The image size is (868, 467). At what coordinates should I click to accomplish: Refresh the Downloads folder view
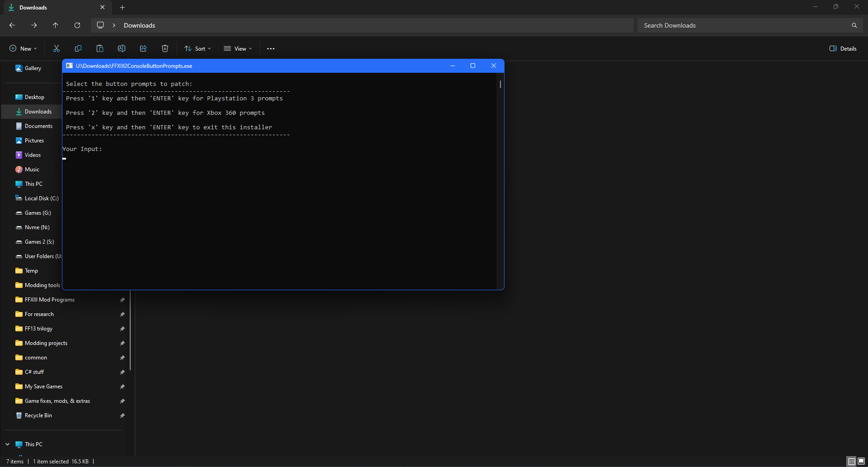coord(77,25)
